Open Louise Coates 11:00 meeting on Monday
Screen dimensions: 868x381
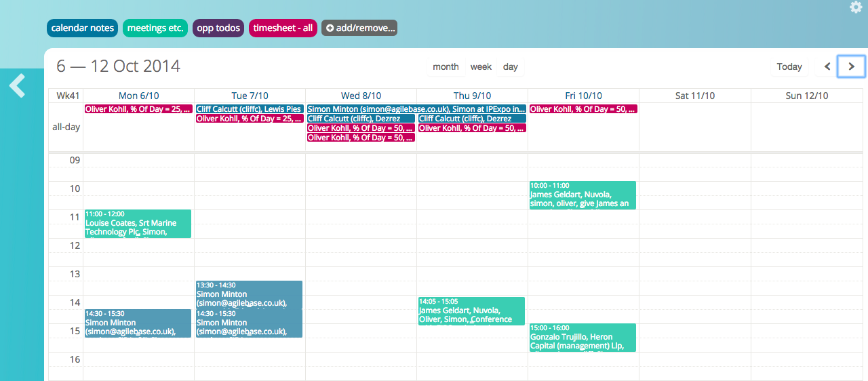point(138,224)
